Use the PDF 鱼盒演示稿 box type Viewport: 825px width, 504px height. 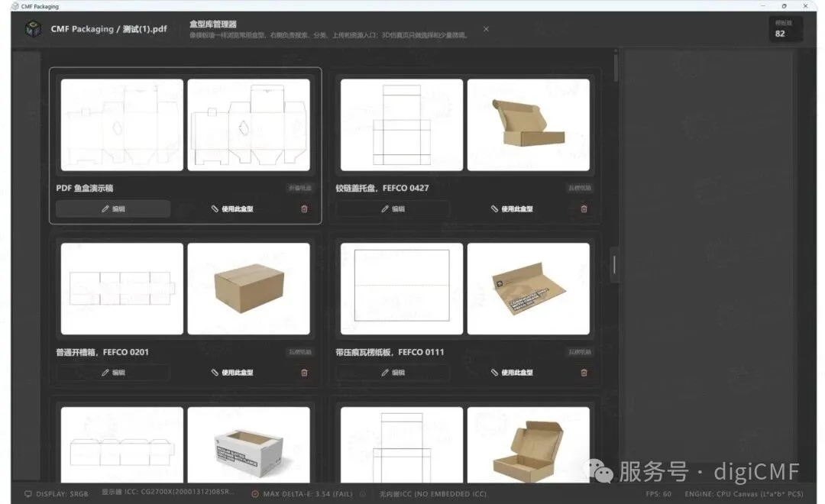point(232,209)
